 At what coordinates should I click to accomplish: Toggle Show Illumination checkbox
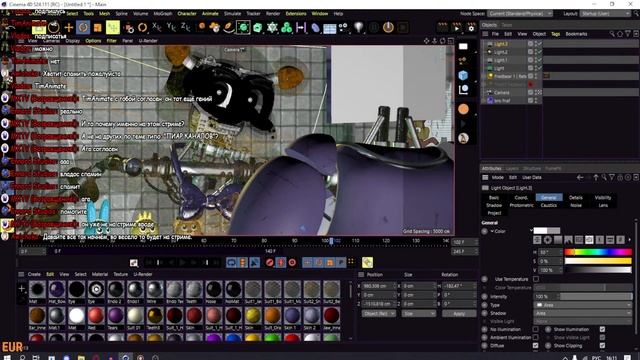(602, 329)
